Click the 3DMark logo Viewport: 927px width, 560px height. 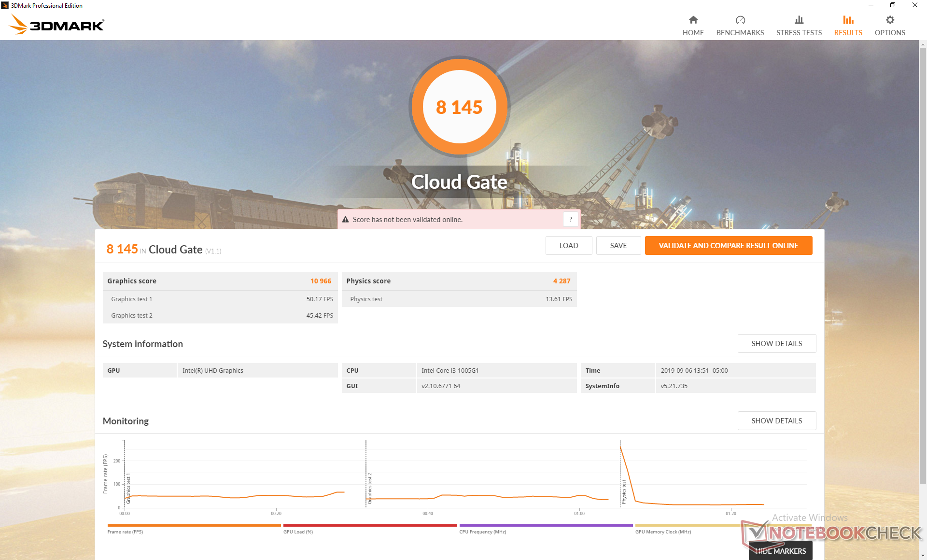click(x=57, y=25)
